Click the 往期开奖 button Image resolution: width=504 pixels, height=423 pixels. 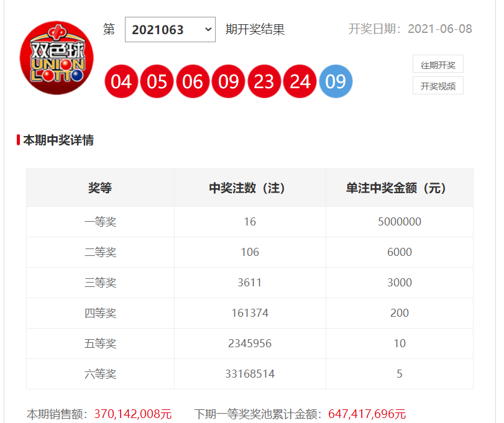(x=438, y=65)
